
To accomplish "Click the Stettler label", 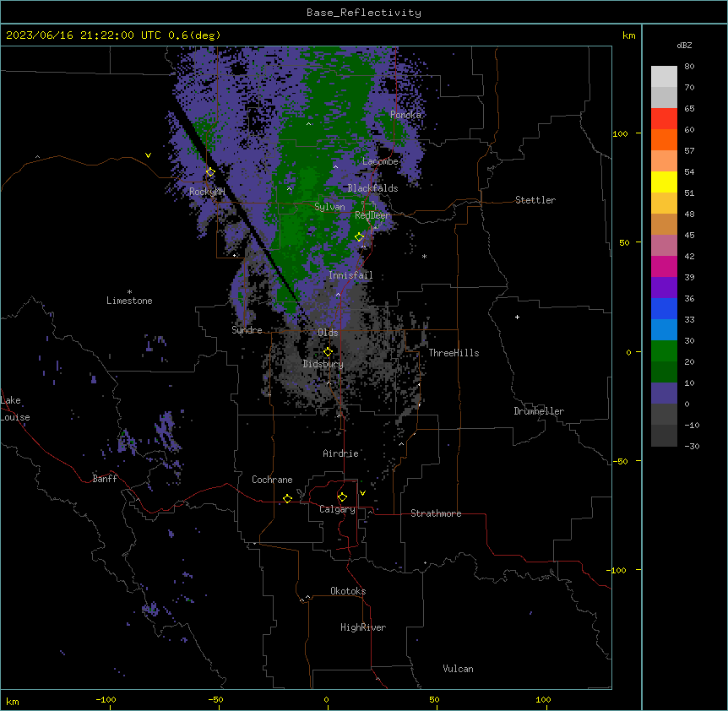I will coord(535,200).
